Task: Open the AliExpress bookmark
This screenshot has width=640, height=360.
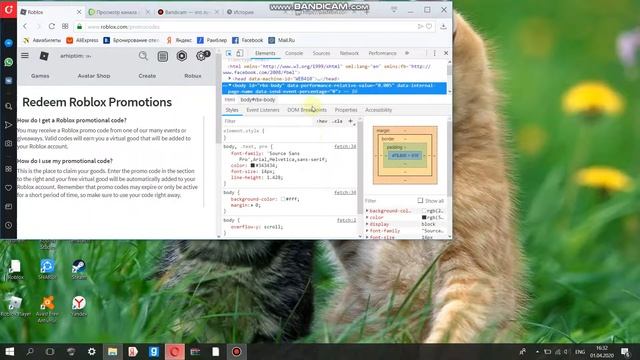Action: coord(82,40)
